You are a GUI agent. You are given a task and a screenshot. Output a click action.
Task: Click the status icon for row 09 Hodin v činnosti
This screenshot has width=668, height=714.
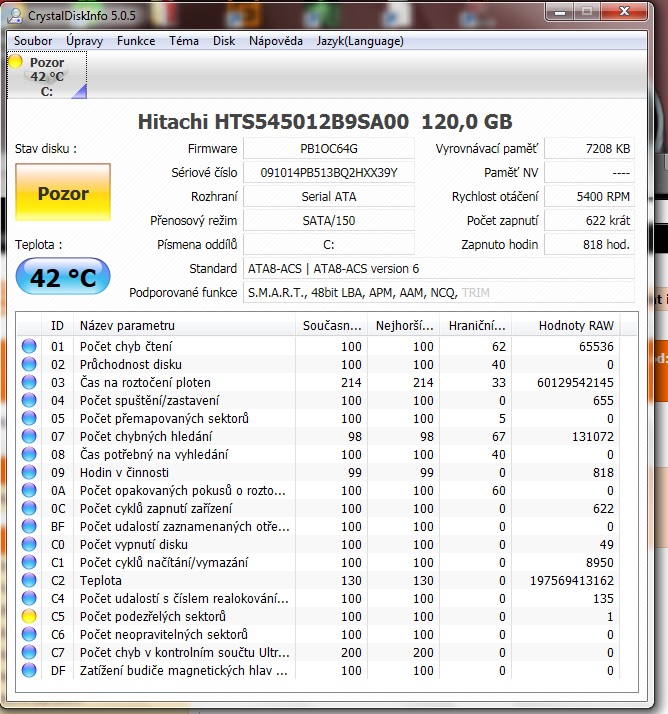point(29,472)
